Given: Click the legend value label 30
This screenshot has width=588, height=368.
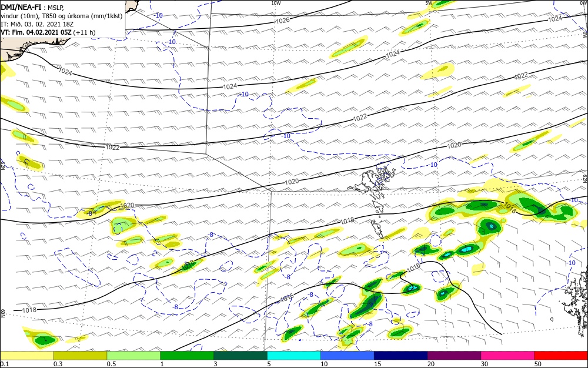Looking at the screenshot, I should 485,364.
